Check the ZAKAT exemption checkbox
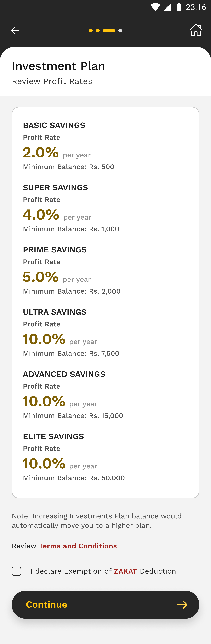211x644 pixels. [x=16, y=571]
